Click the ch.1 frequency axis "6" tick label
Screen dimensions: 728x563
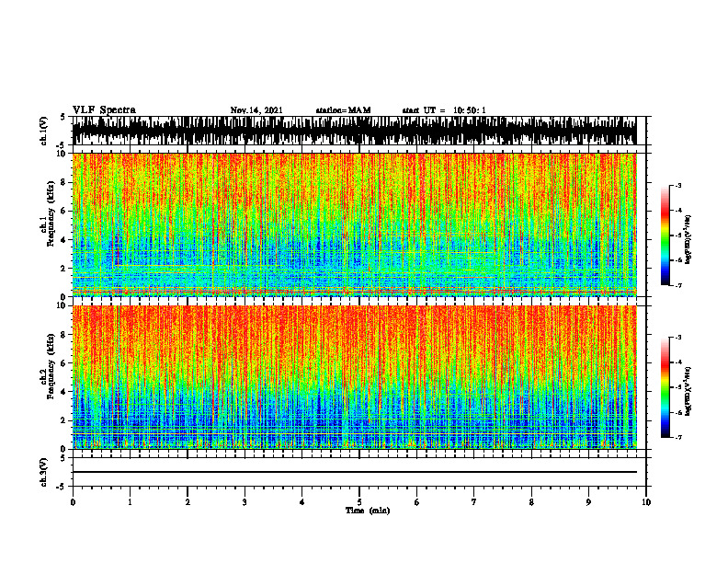point(63,211)
